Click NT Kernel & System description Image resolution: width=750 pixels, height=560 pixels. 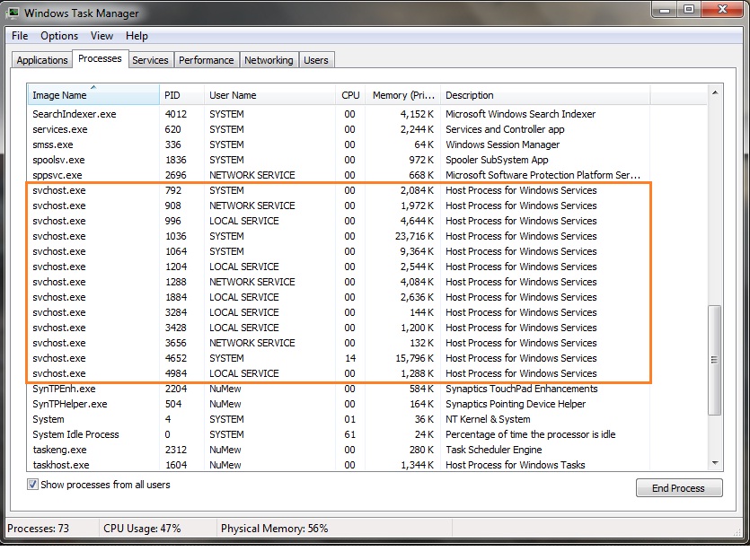pyautogui.click(x=488, y=420)
